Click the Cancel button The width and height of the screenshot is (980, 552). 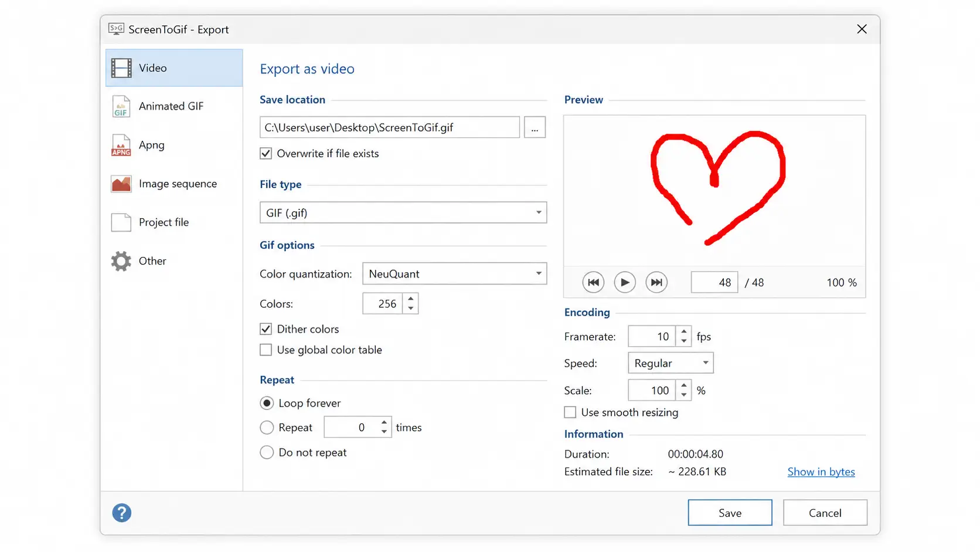pos(825,513)
